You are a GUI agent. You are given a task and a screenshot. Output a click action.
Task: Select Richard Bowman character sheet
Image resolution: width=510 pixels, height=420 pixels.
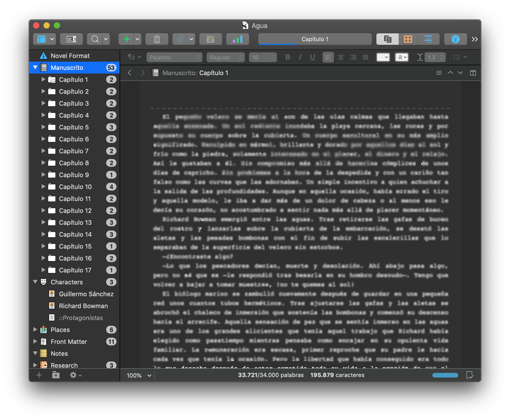[x=83, y=306]
